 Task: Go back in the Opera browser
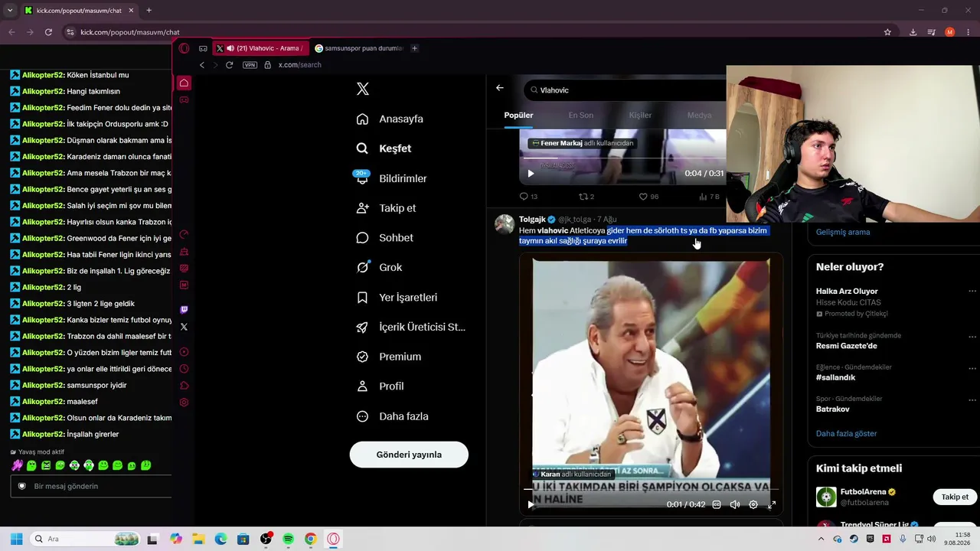pyautogui.click(x=202, y=65)
